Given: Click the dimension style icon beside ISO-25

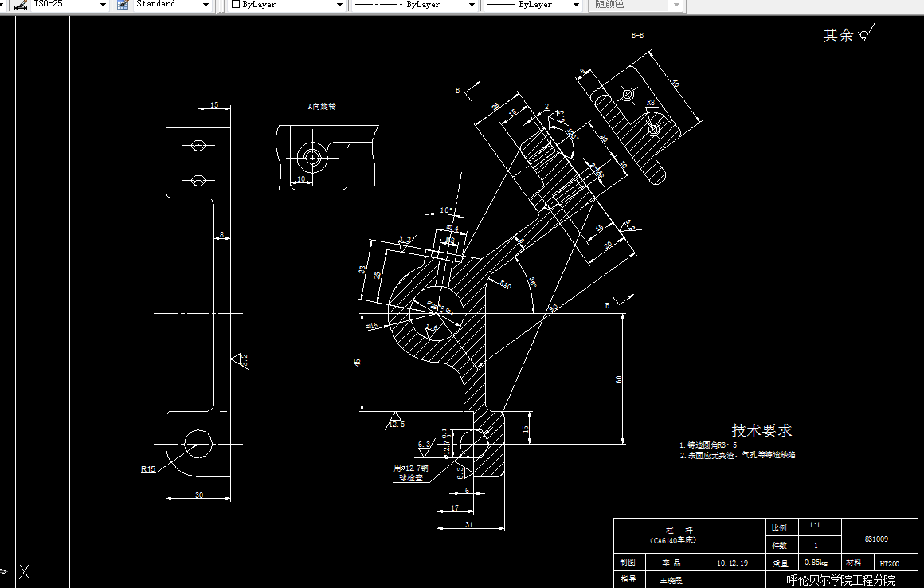Looking at the screenshot, I should point(20,5).
